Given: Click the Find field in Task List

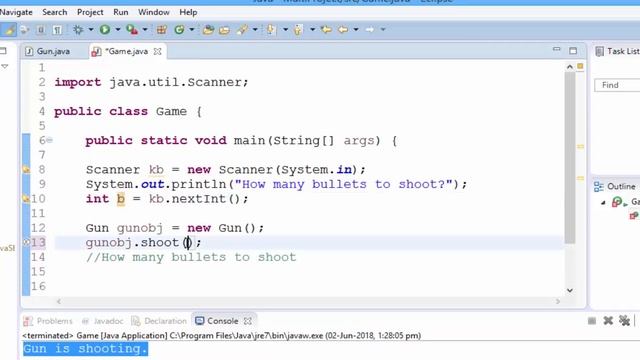Looking at the screenshot, I should (617, 85).
